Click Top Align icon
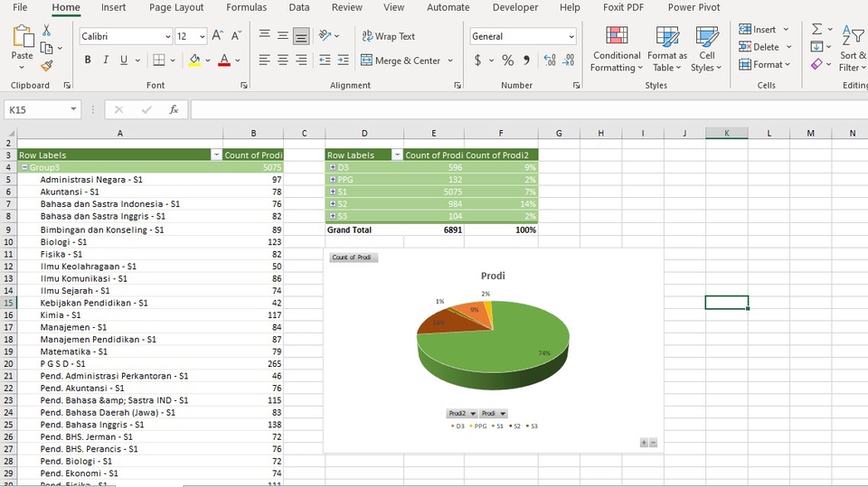Image resolution: width=868 pixels, height=487 pixels. pos(265,36)
